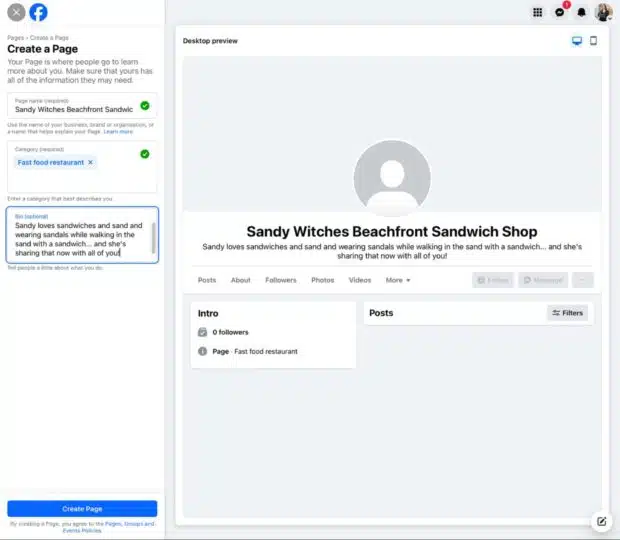Close the Create a Page panel
Viewport: 620px width, 540px height.
tap(16, 12)
